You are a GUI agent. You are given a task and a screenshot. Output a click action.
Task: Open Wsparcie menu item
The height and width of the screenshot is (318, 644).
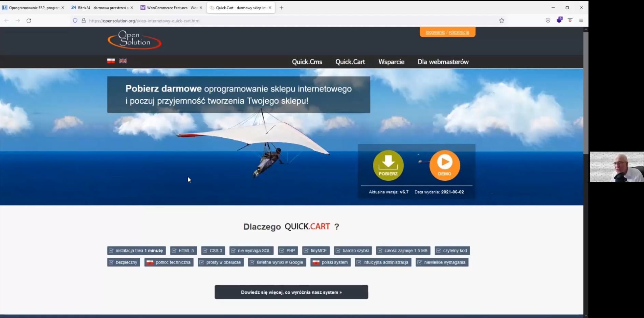click(391, 62)
